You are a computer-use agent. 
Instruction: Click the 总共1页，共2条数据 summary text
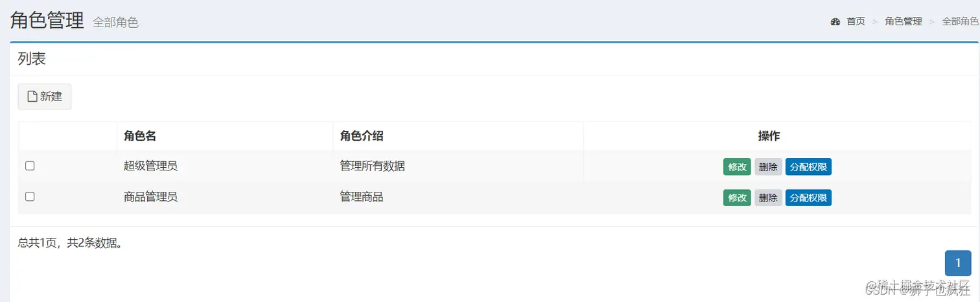point(70,243)
